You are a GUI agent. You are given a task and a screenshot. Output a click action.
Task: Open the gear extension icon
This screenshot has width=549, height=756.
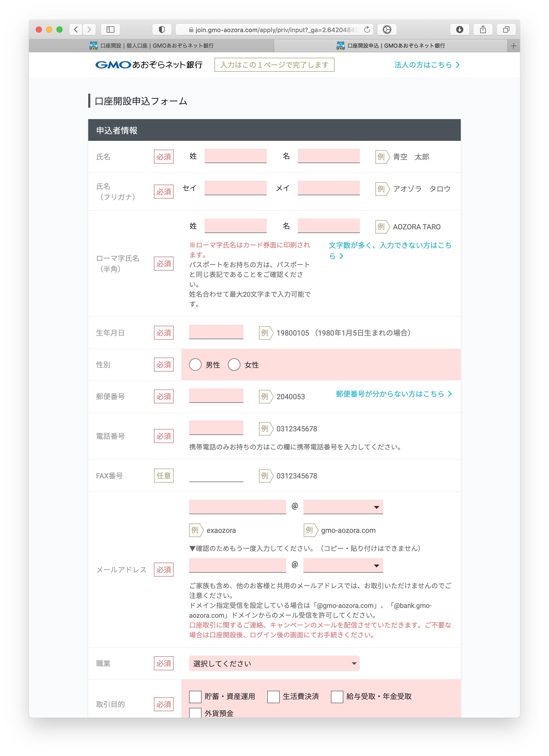(387, 29)
